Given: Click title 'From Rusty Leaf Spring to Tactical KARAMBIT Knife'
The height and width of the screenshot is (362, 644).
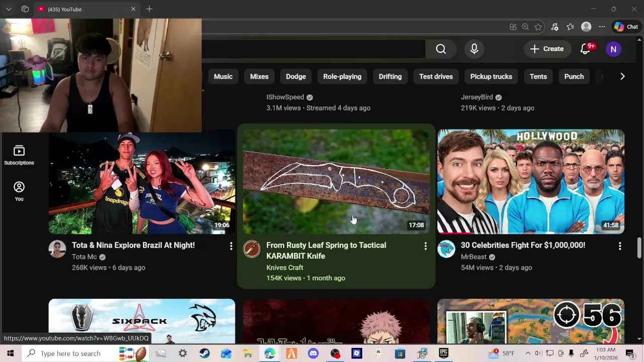Looking at the screenshot, I should 326,250.
